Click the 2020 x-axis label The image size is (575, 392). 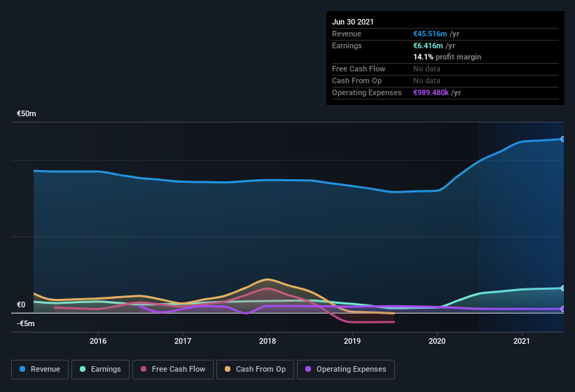(x=437, y=341)
